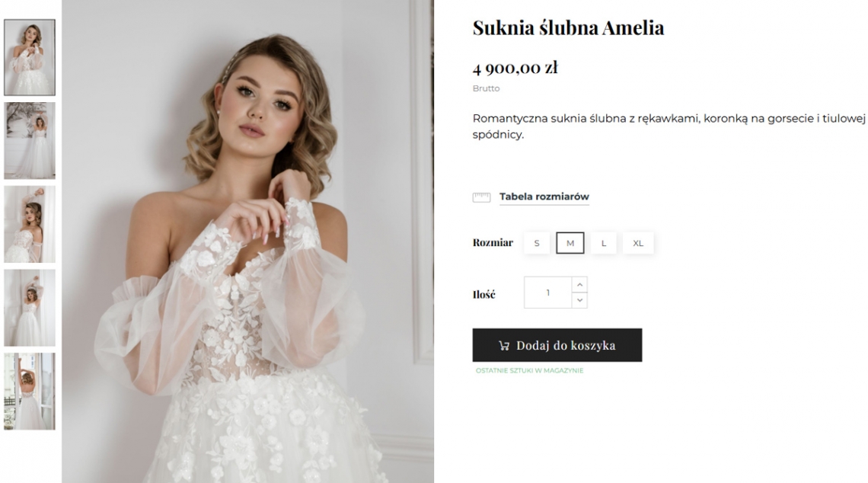Open the Tabela rozmiarów size chart link
This screenshot has height=483, width=868.
(544, 197)
